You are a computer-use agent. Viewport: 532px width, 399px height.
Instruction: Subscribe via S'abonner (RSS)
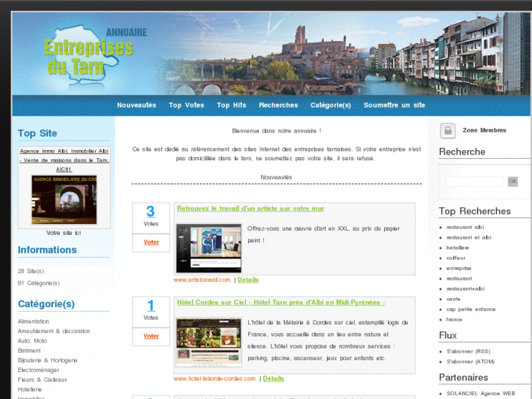click(x=468, y=351)
